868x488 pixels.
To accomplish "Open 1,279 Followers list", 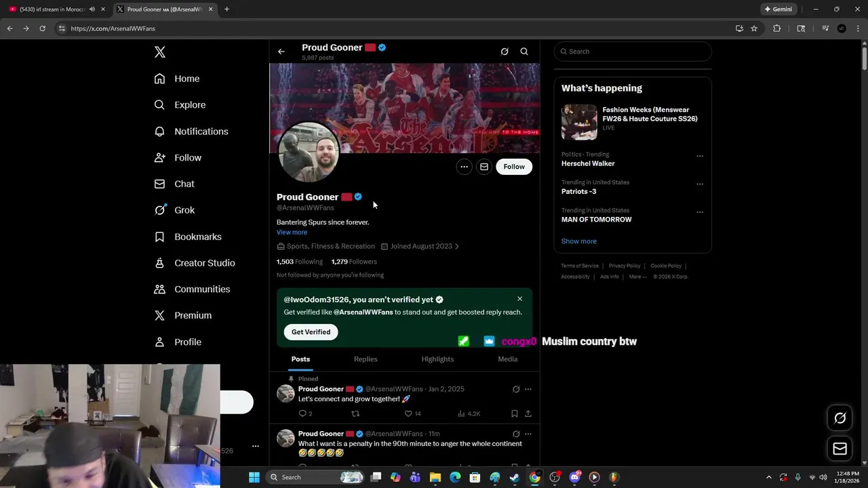I will (354, 262).
